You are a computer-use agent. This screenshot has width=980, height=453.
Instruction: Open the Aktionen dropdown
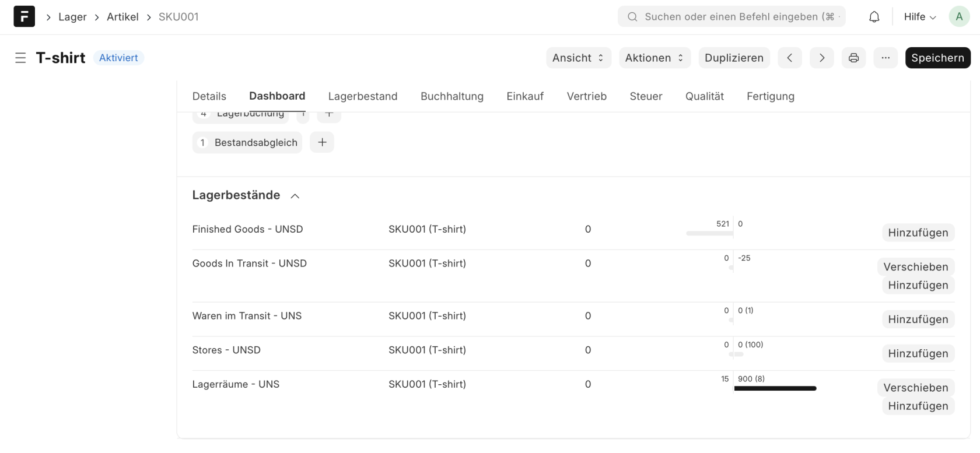tap(654, 58)
